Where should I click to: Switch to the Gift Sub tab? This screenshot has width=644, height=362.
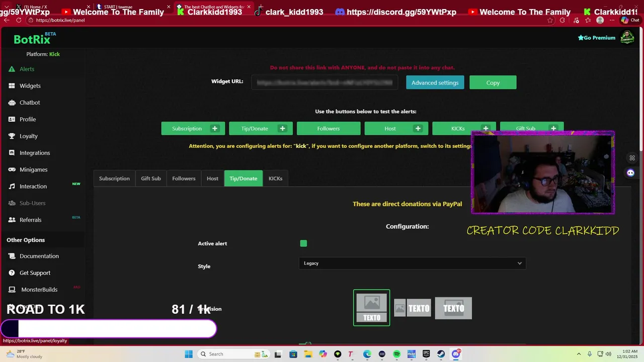[x=151, y=178]
